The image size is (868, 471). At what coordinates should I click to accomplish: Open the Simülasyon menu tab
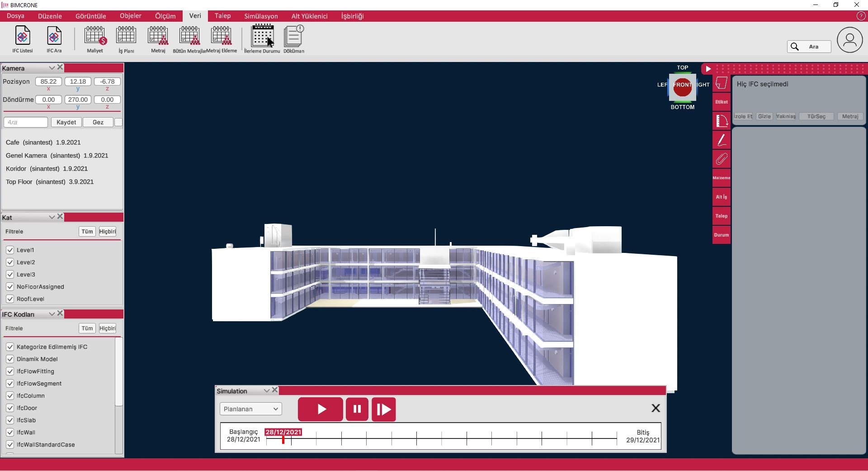(x=261, y=16)
